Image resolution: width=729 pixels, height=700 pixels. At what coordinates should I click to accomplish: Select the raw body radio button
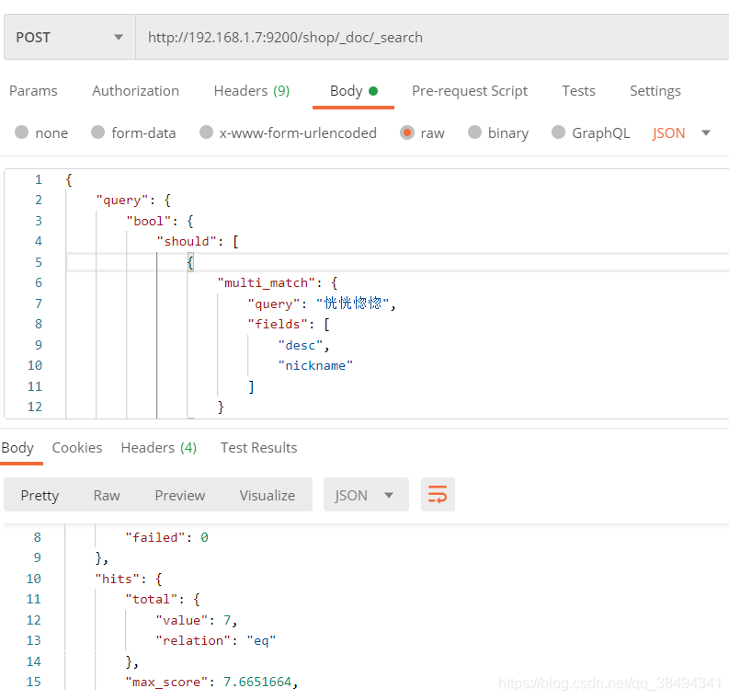[407, 132]
